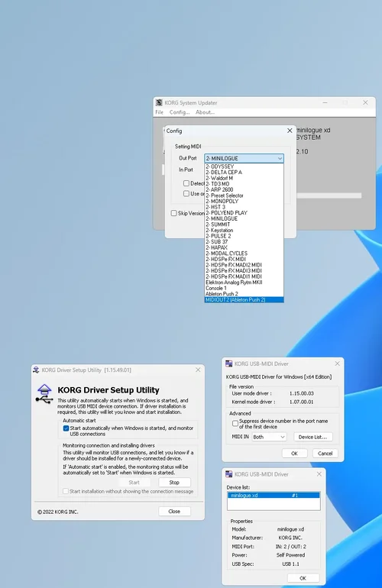382x588 pixels.
Task: Open the File menu in KORG System Updater
Action: [x=160, y=112]
